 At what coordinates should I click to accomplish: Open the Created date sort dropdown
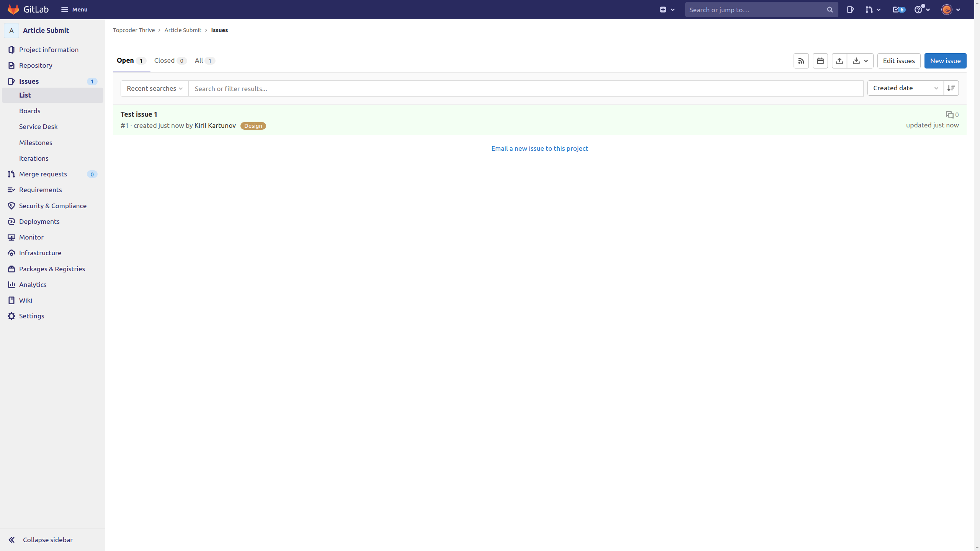coord(905,88)
